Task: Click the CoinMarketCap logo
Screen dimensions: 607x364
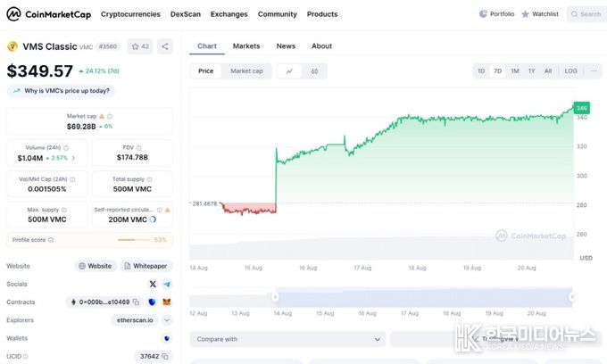Action: pyautogui.click(x=49, y=14)
